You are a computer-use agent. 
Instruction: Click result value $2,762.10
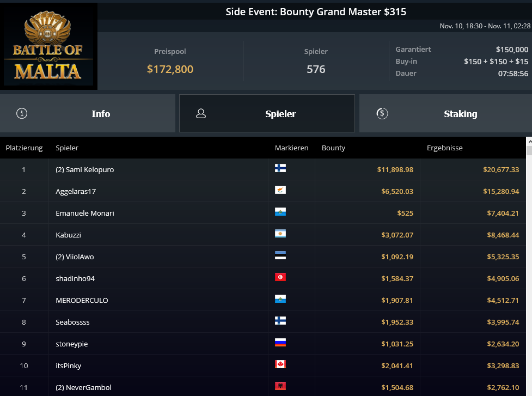point(503,387)
